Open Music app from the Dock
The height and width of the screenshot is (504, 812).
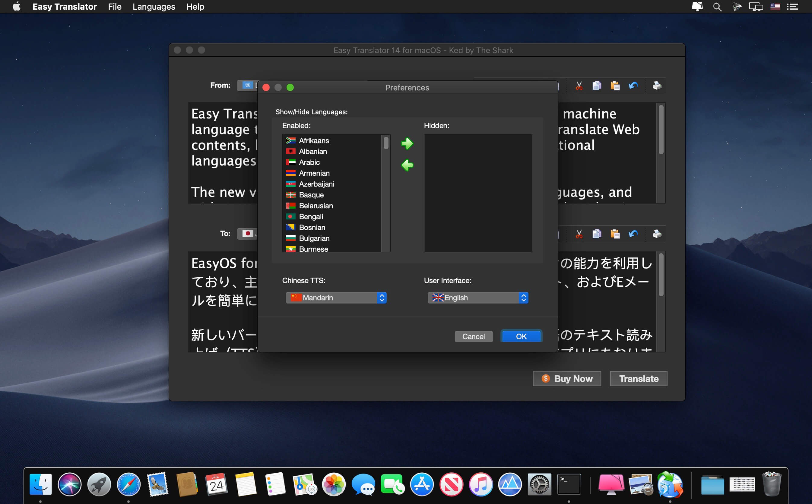[481, 484]
